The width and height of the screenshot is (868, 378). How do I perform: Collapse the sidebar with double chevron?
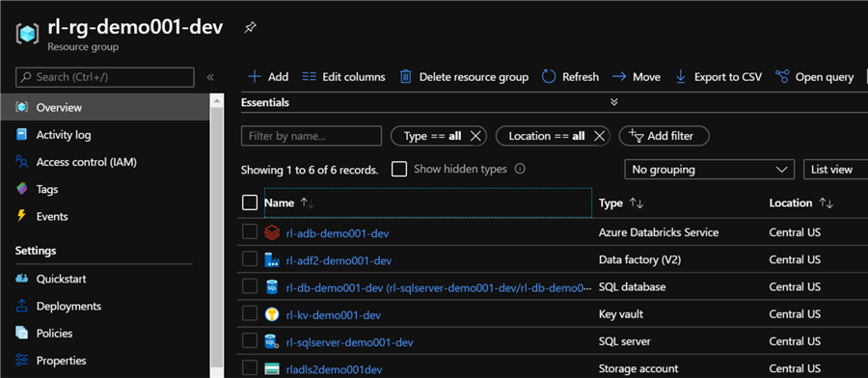[210, 77]
